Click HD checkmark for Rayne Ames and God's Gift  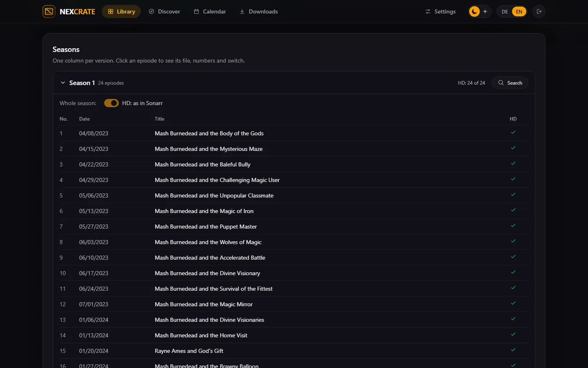513,350
